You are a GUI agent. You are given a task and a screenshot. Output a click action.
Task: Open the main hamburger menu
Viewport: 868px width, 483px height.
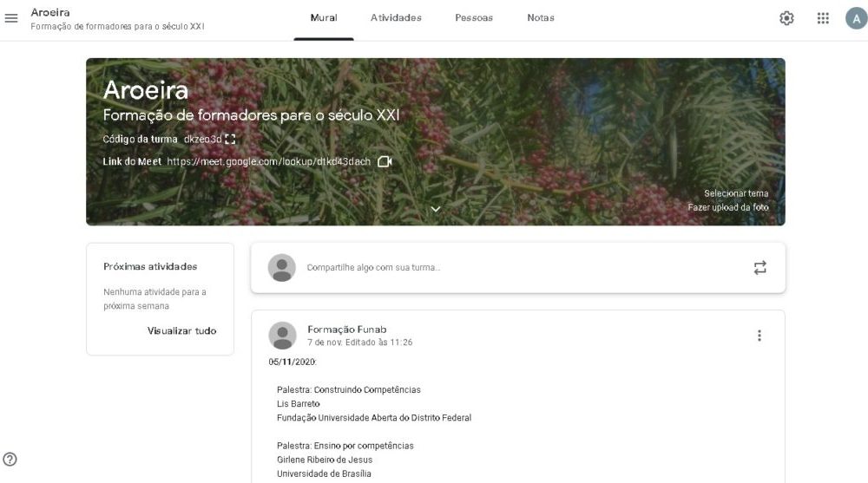[11, 18]
